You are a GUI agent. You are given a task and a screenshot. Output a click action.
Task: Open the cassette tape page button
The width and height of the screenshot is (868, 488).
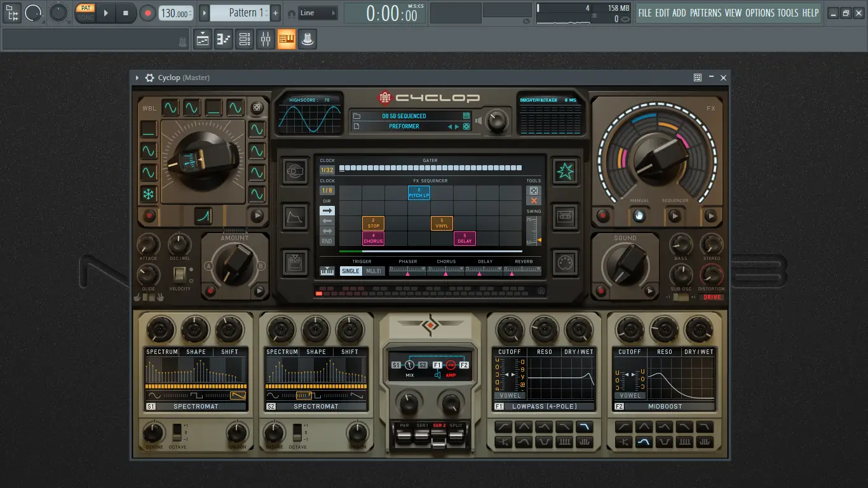(x=565, y=217)
